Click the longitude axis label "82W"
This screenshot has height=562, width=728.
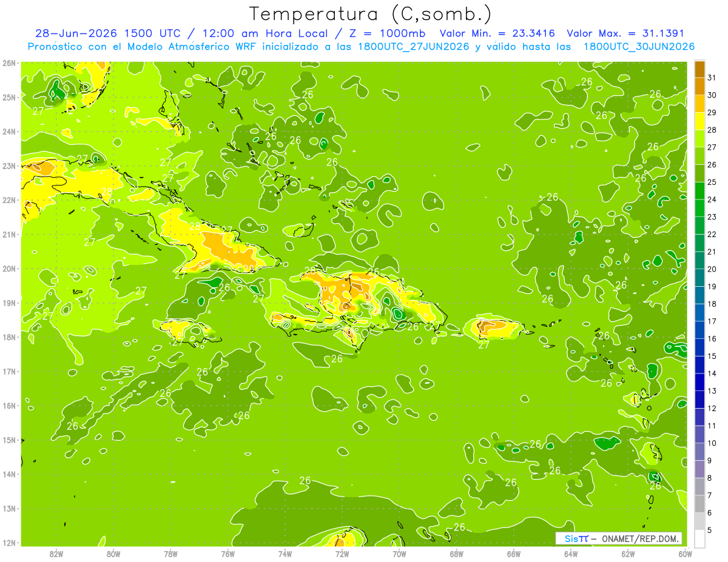(56, 554)
